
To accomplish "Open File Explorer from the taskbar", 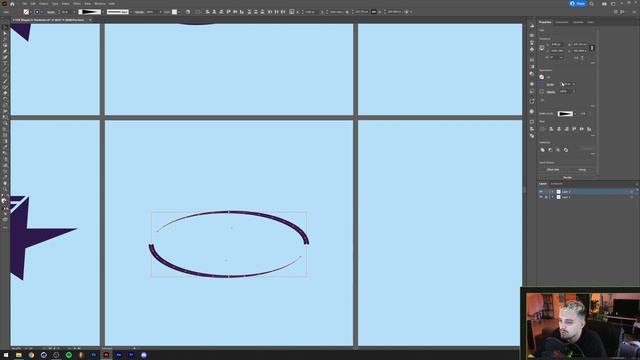I will tap(18, 355).
